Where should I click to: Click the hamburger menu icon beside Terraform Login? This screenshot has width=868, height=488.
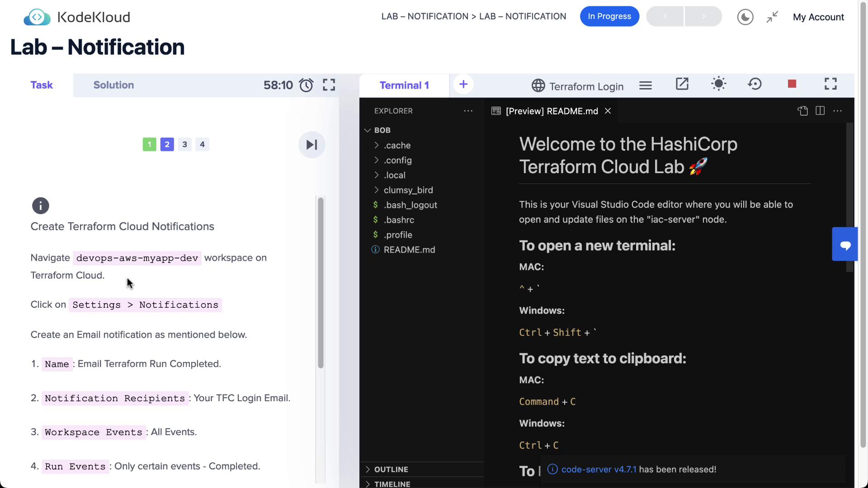pyautogui.click(x=645, y=85)
